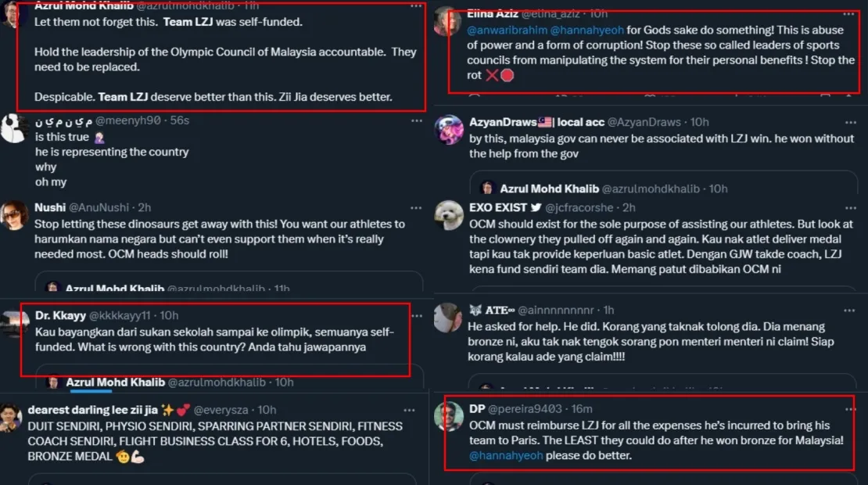The height and width of the screenshot is (485, 868).
Task: Click the EXO EXIST white dog avatar
Action: [x=449, y=215]
